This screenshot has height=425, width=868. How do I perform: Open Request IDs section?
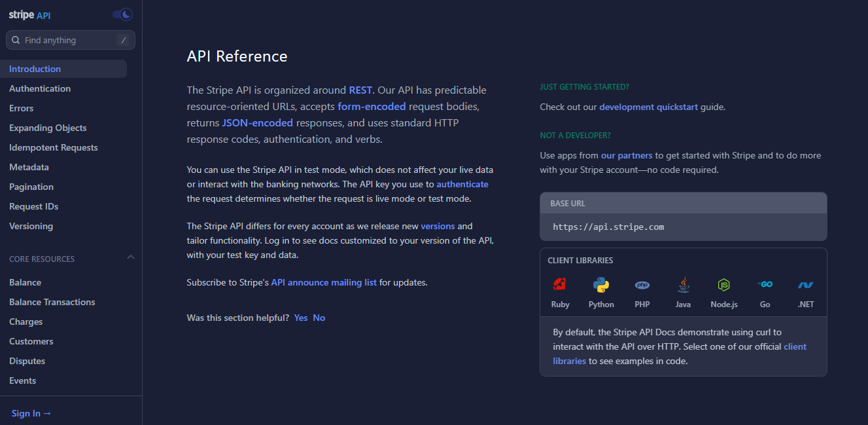coord(34,206)
